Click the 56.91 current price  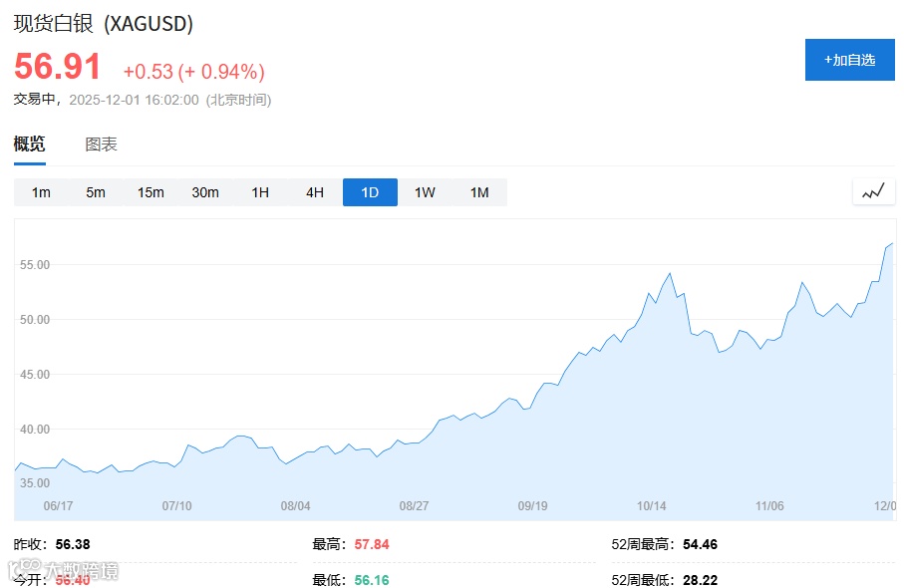57,67
